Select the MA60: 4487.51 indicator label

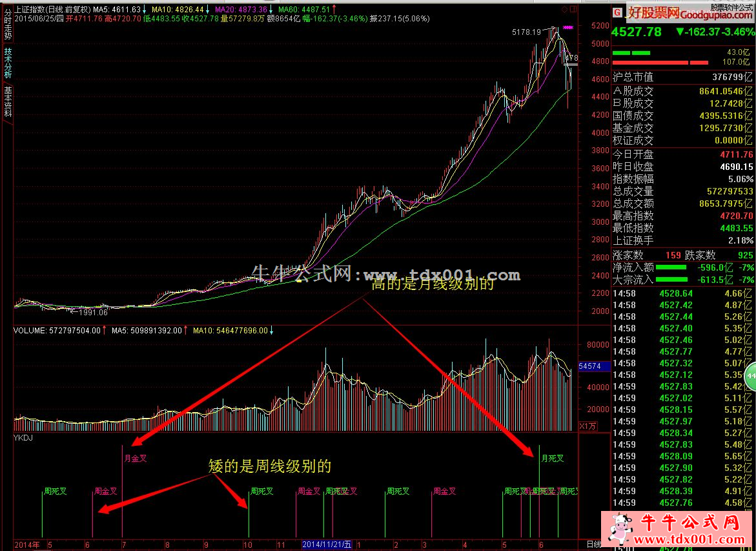(x=304, y=9)
